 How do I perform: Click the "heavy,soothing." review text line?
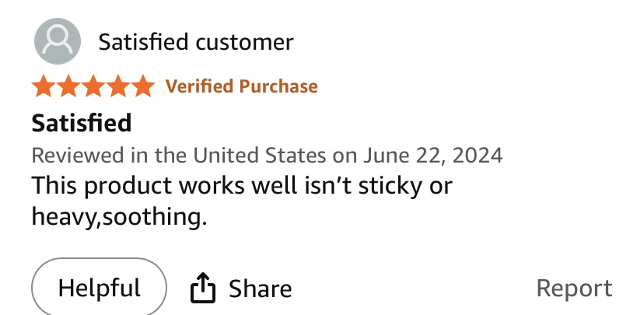tap(119, 218)
